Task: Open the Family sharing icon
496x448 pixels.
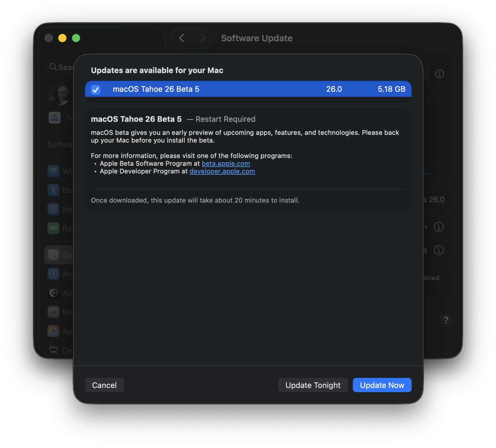Action: [x=55, y=118]
